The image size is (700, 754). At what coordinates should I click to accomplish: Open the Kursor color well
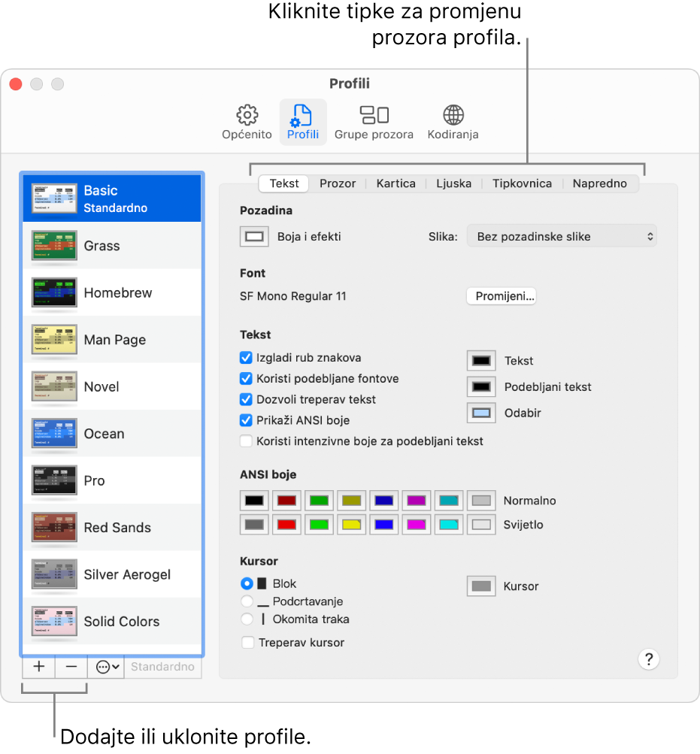(x=481, y=586)
